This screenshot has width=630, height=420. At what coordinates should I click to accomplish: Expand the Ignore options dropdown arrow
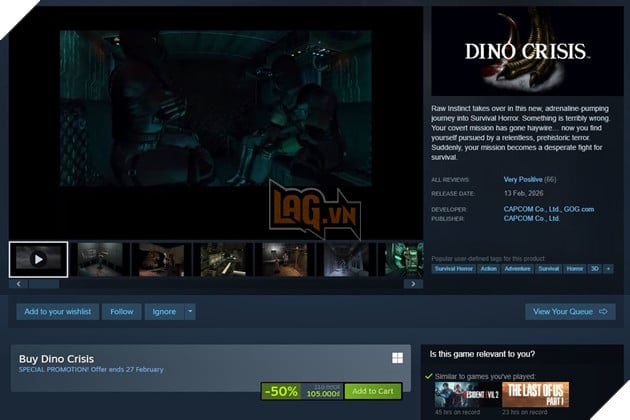(x=190, y=311)
